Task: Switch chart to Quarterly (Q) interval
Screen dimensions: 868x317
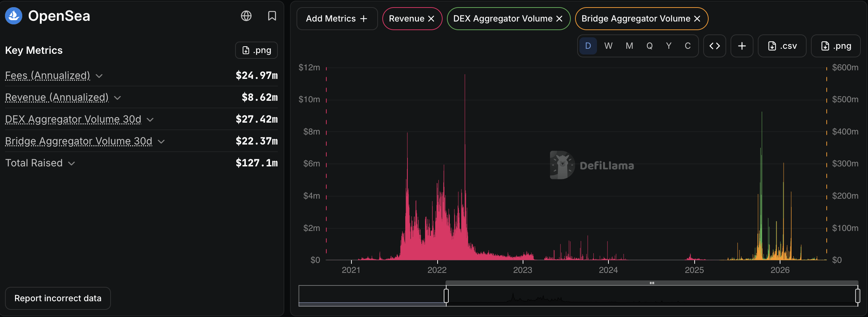Action: (649, 46)
